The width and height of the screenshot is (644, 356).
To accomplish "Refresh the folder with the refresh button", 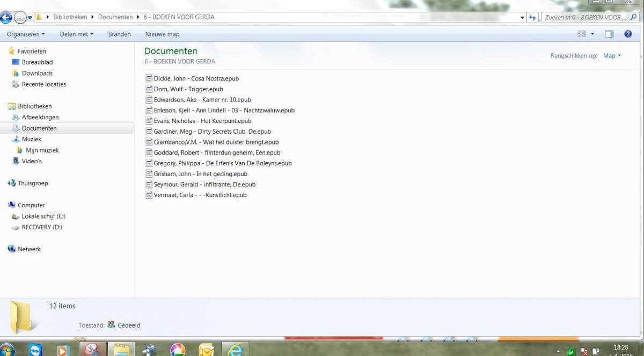I will 533,18.
